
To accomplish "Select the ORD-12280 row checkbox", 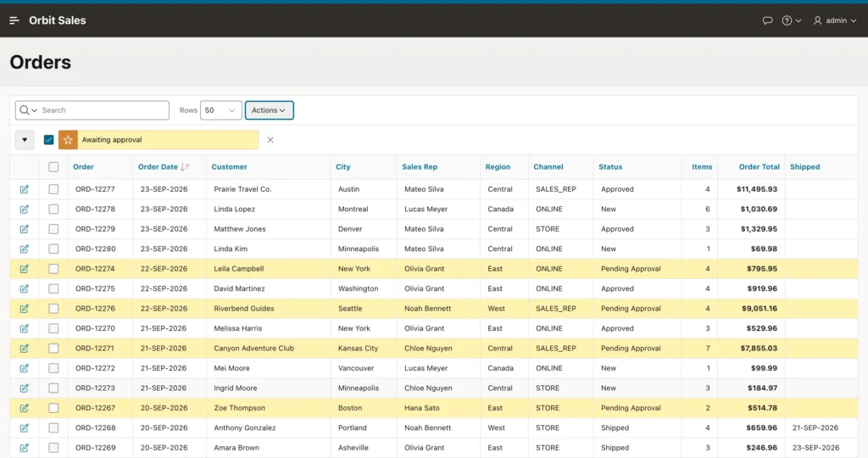I will (x=53, y=249).
